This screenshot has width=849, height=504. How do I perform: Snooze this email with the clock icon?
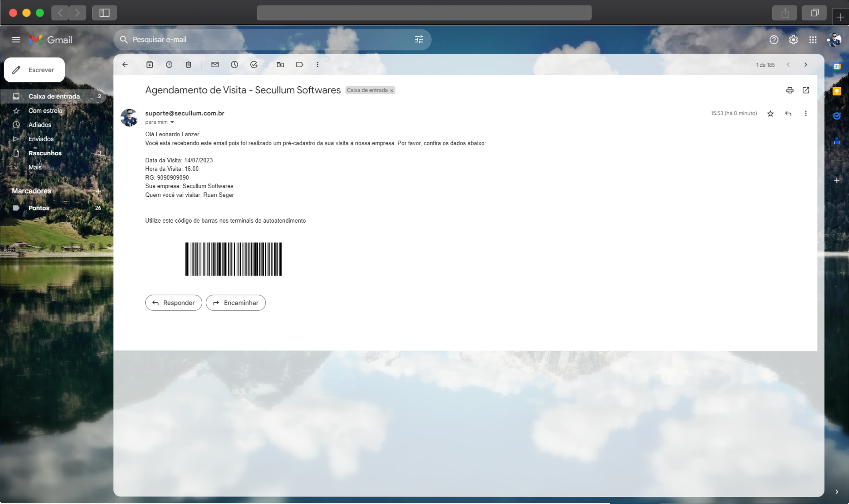234,64
